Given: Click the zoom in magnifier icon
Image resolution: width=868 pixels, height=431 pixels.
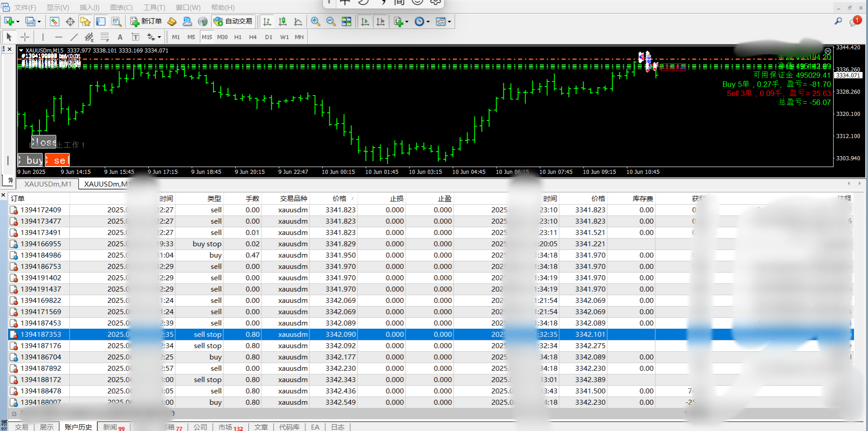Looking at the screenshot, I should pyautogui.click(x=315, y=21).
